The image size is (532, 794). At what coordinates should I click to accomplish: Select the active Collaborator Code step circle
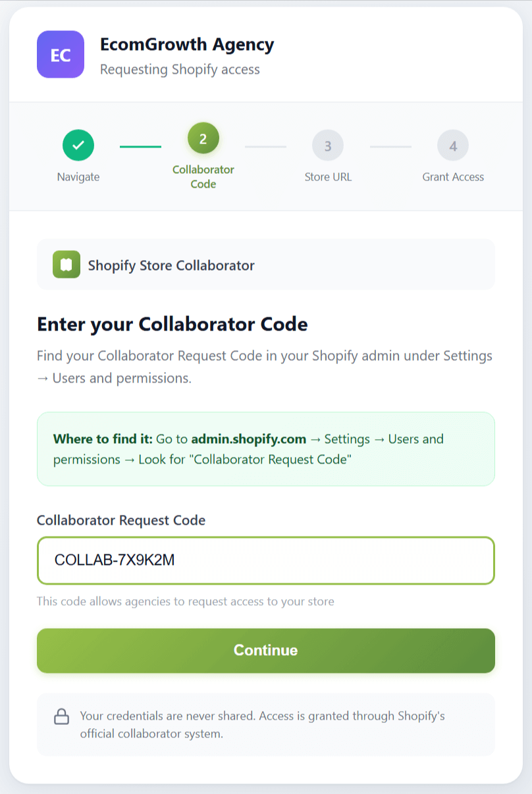coord(203,138)
